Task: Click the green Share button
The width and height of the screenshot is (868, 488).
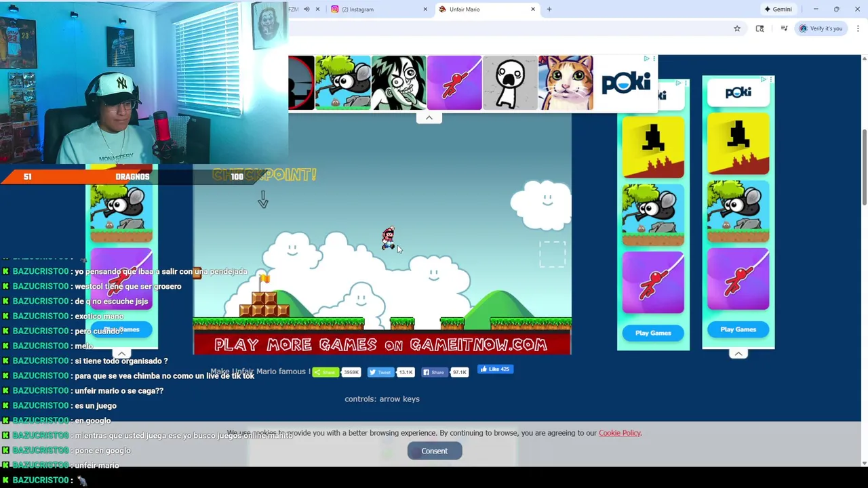Action: click(326, 372)
